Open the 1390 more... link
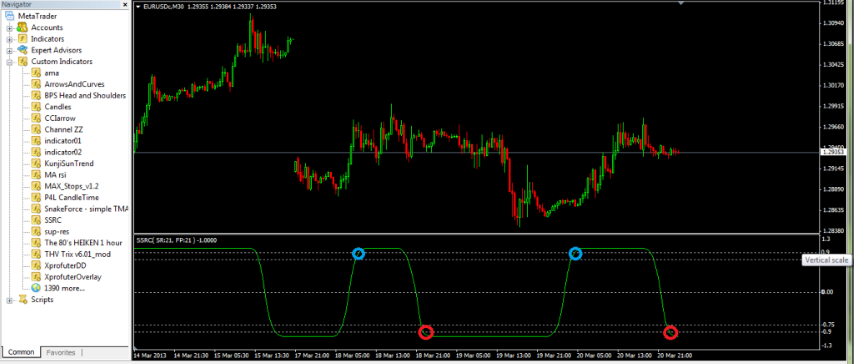Image resolution: width=854 pixels, height=364 pixels. pyautogui.click(x=65, y=288)
